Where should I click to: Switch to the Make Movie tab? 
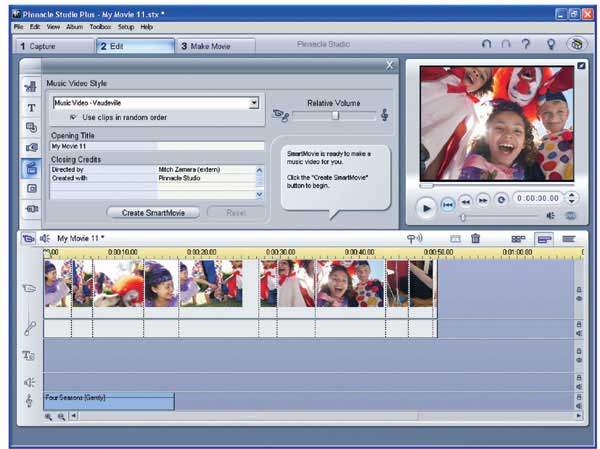click(x=216, y=46)
